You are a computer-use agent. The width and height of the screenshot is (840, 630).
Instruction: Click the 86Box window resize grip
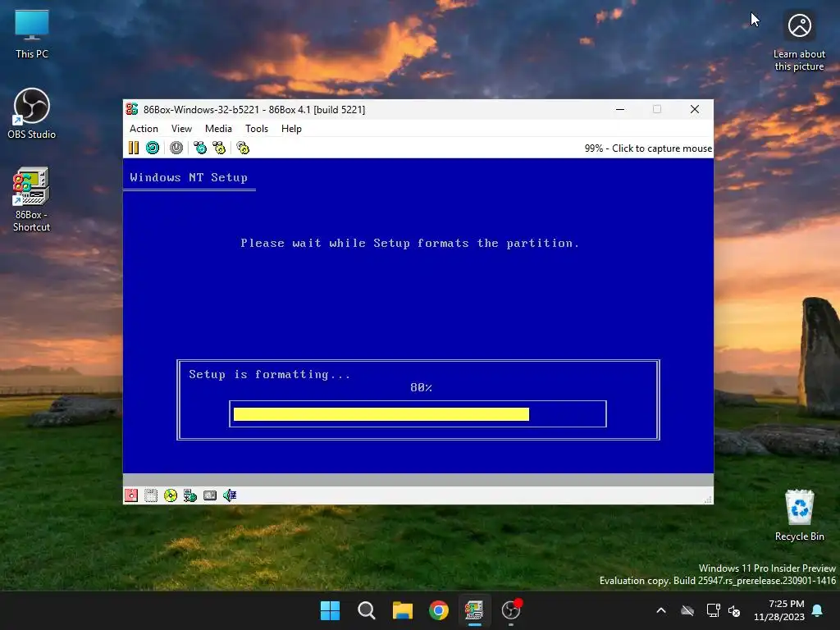708,500
